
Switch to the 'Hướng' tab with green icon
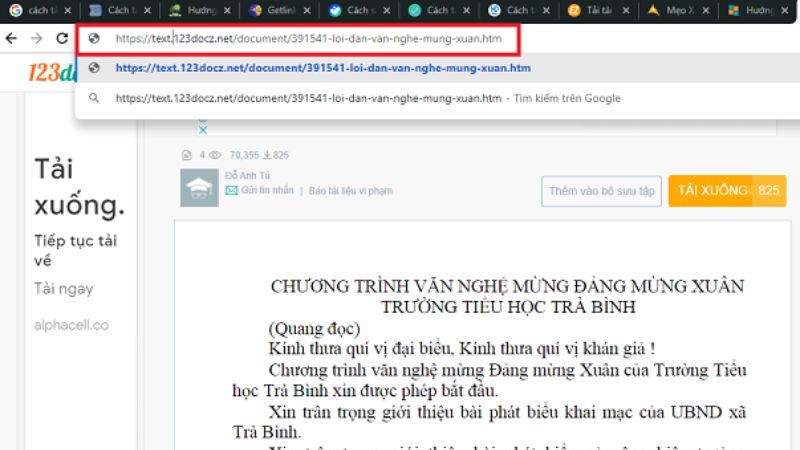coord(196,10)
